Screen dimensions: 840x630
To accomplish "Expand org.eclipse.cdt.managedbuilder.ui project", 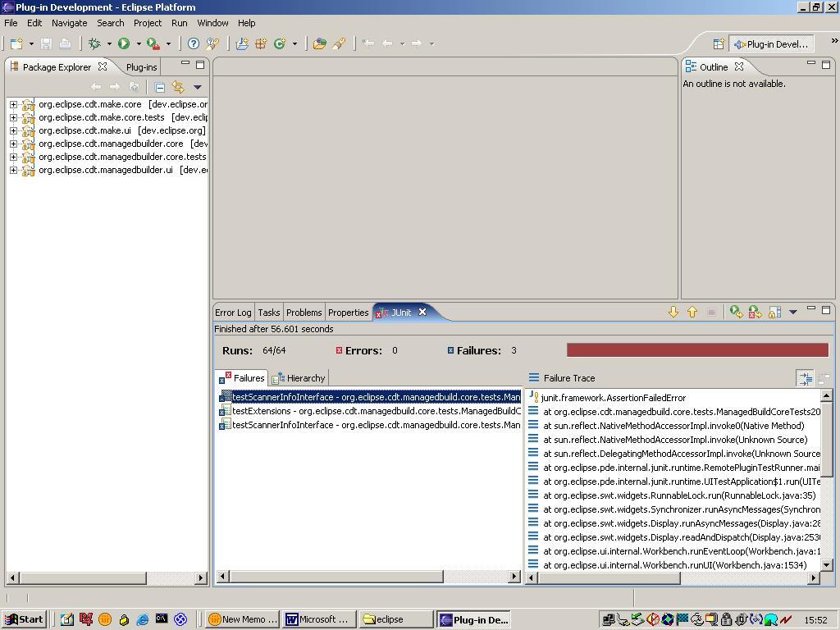I will 13,171.
